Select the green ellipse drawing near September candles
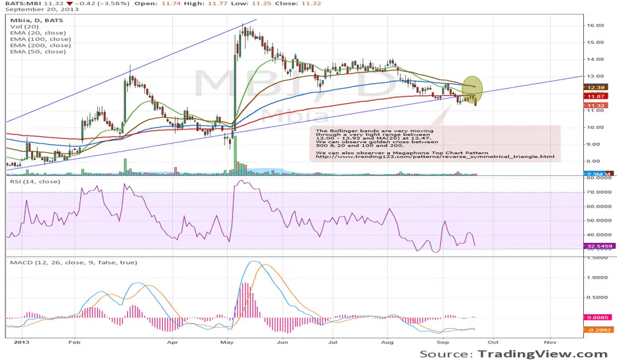617x364 pixels. 472,90
